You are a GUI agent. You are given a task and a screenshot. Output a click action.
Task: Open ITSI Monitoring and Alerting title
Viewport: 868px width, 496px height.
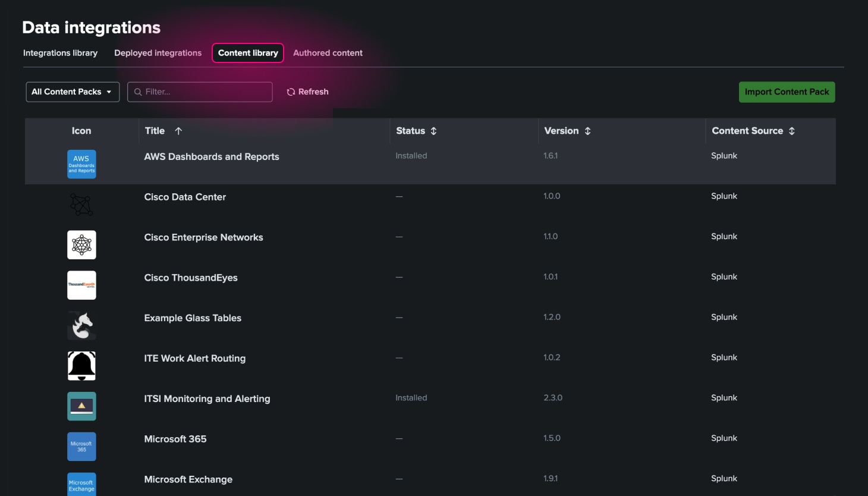tap(207, 399)
